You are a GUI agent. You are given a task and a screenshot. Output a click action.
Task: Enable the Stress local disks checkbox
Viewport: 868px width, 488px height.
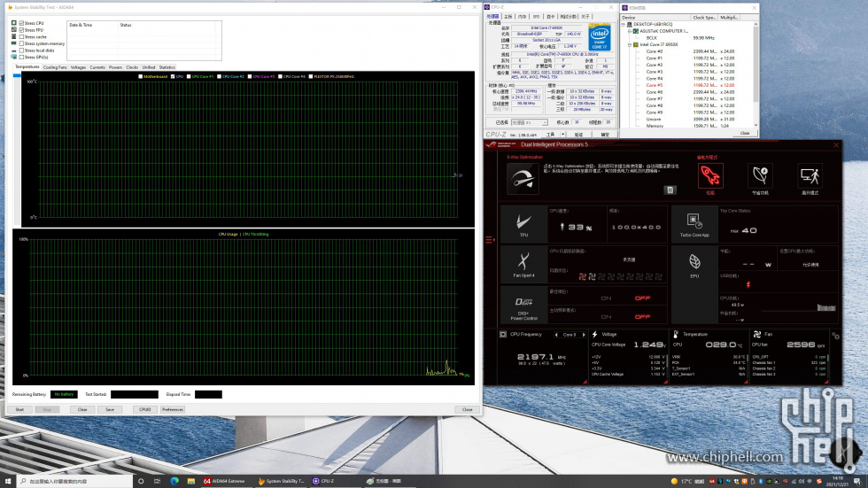pos(21,50)
